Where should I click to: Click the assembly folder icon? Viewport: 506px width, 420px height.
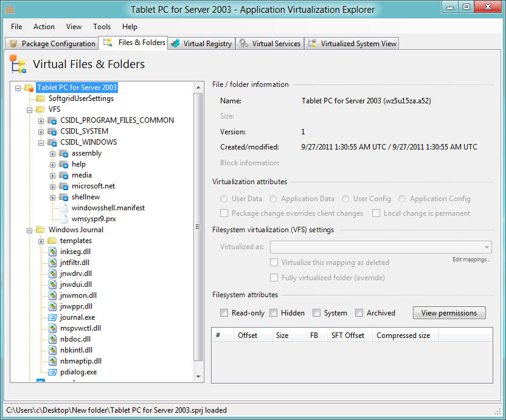pyautogui.click(x=64, y=153)
